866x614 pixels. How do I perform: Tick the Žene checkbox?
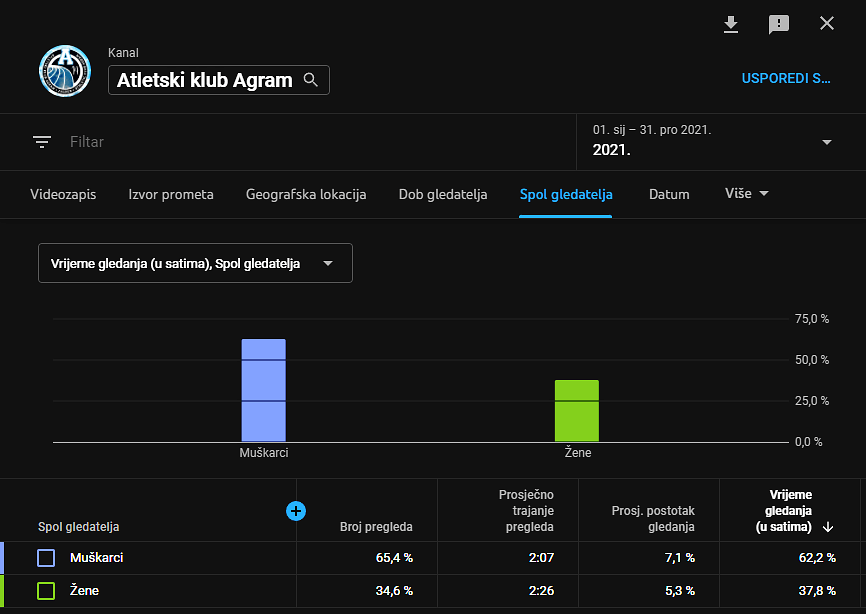pos(46,591)
